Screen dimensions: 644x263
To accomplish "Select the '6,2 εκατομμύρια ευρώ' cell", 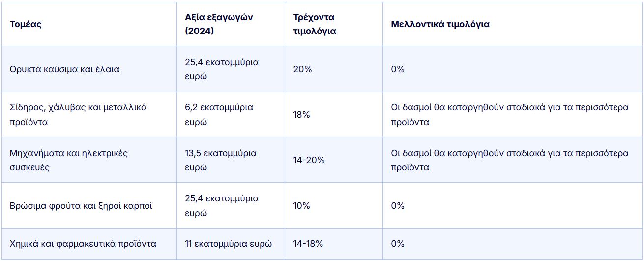I will [x=219, y=115].
